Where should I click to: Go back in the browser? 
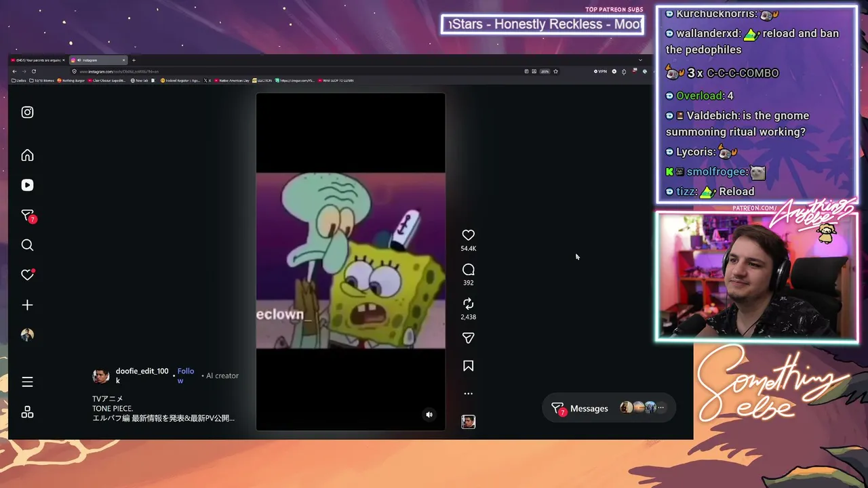[x=14, y=71]
